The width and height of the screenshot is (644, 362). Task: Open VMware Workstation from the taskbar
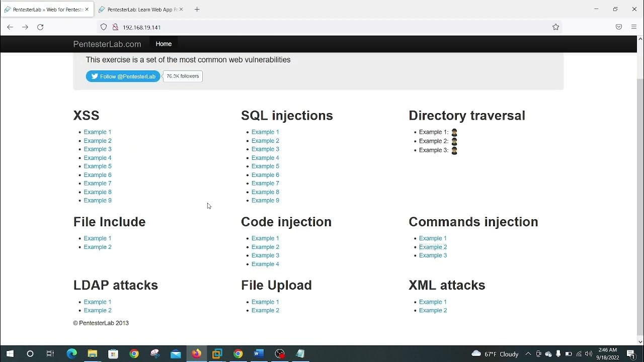click(x=217, y=353)
